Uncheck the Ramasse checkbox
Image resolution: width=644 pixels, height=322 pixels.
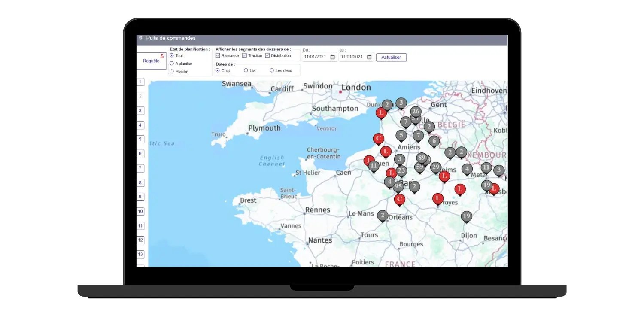click(218, 56)
